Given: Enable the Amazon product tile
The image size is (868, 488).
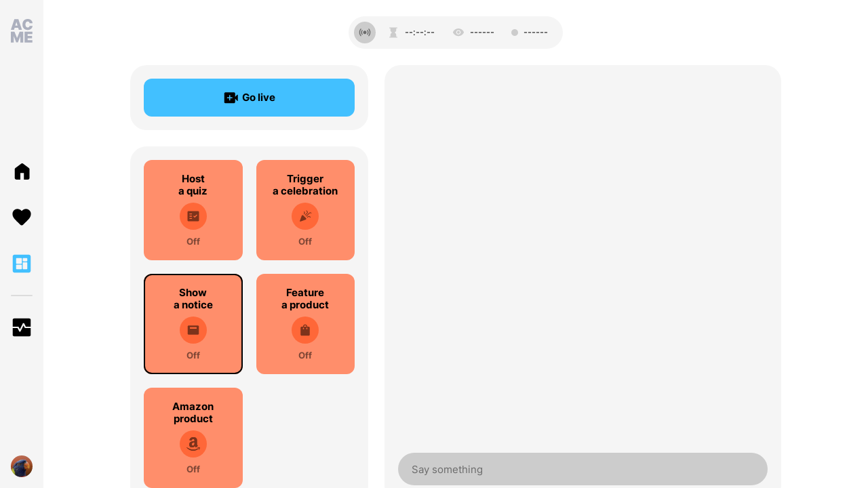Looking at the screenshot, I should click(193, 438).
